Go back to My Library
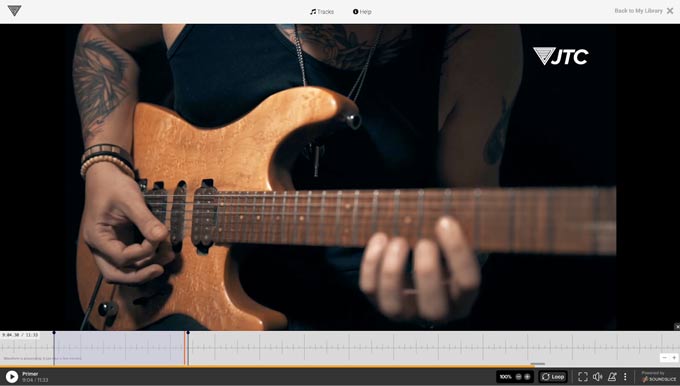Viewport: 680px width, 386px height. [644, 11]
